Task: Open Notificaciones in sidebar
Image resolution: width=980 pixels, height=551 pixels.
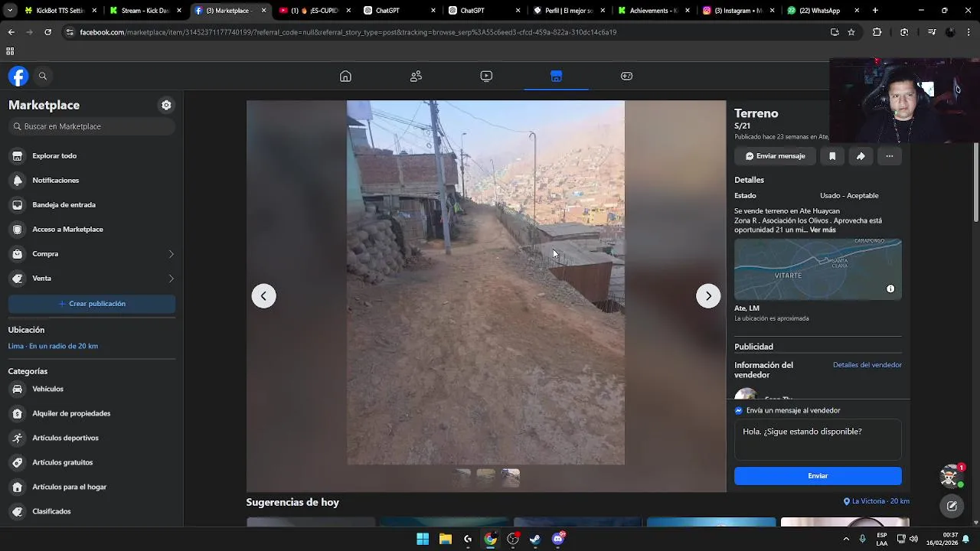Action: pos(92,181)
